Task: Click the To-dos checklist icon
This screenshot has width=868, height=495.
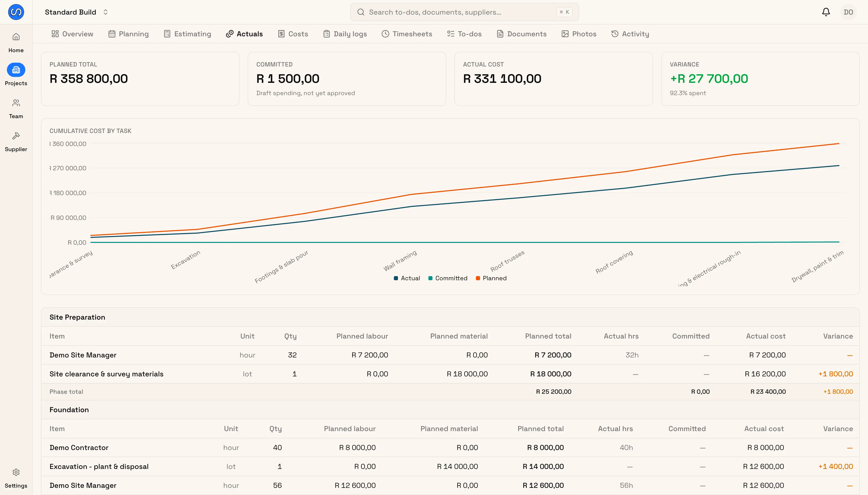Action: [x=451, y=34]
